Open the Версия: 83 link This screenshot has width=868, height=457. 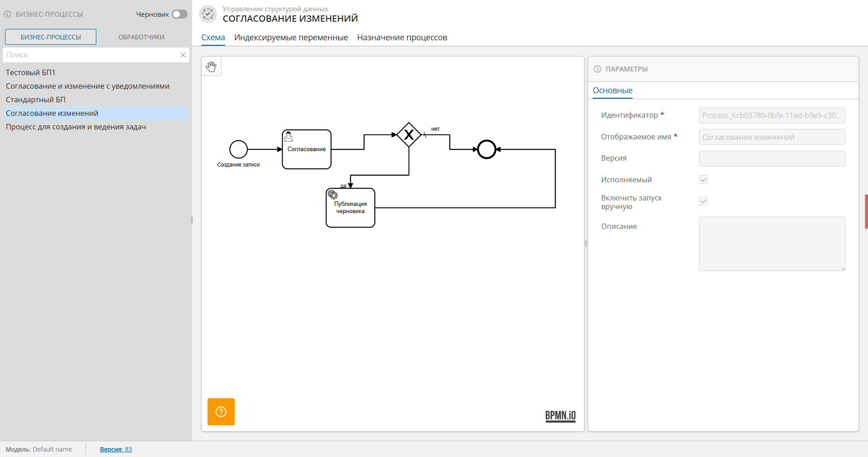pos(116,449)
